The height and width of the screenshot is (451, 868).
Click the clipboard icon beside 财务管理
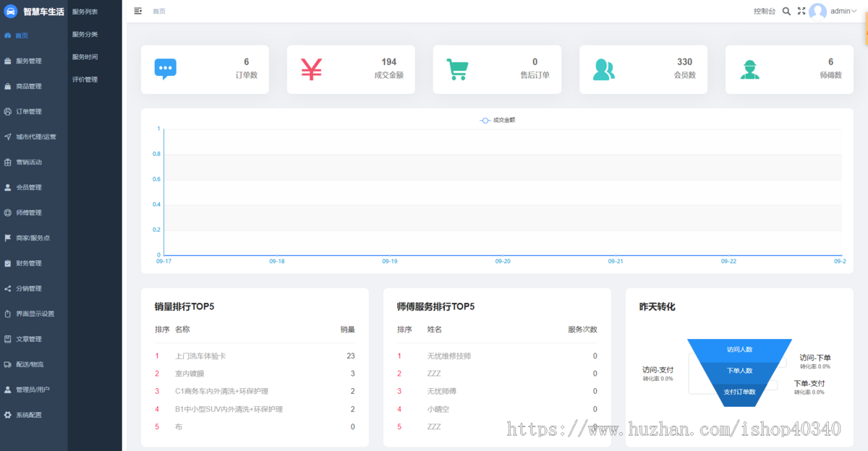click(8, 263)
